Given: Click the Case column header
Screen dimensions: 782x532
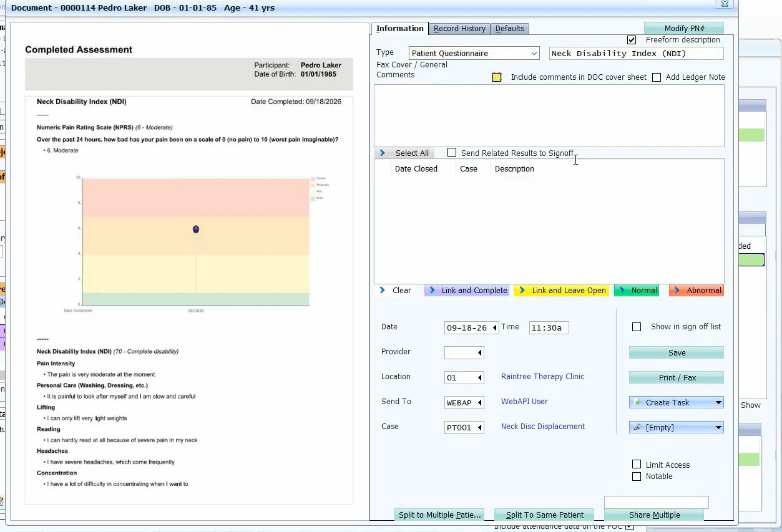Looking at the screenshot, I should [x=469, y=169].
